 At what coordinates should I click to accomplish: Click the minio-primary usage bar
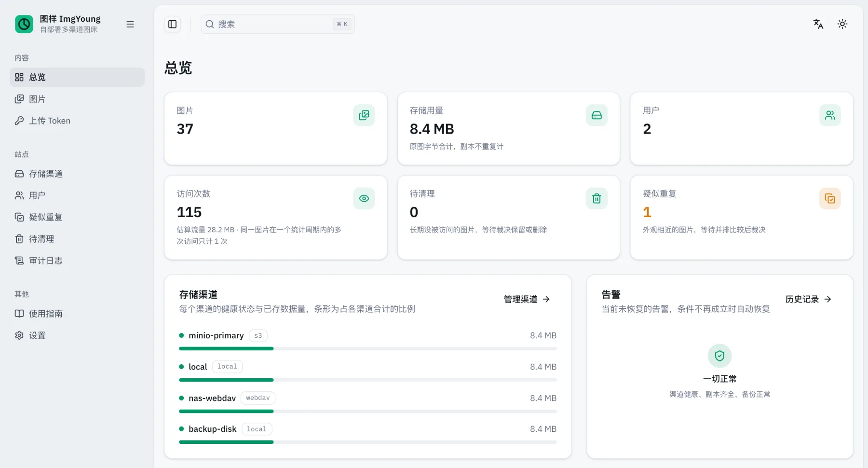368,348
